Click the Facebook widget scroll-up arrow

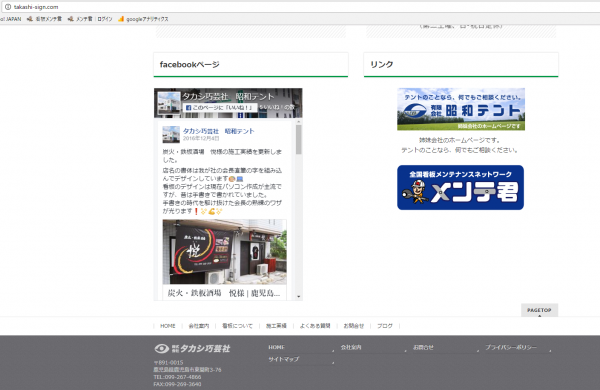click(298, 122)
